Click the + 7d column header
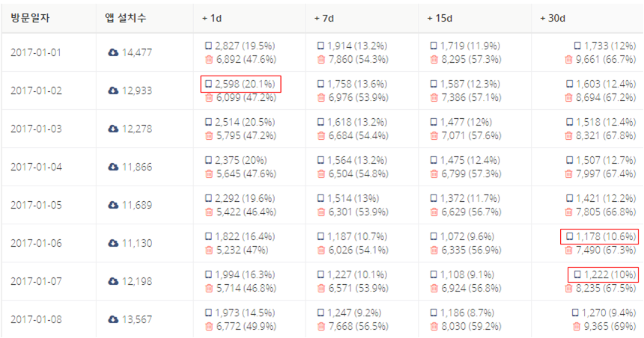Viewport: 644px width, 338px height. coord(323,17)
